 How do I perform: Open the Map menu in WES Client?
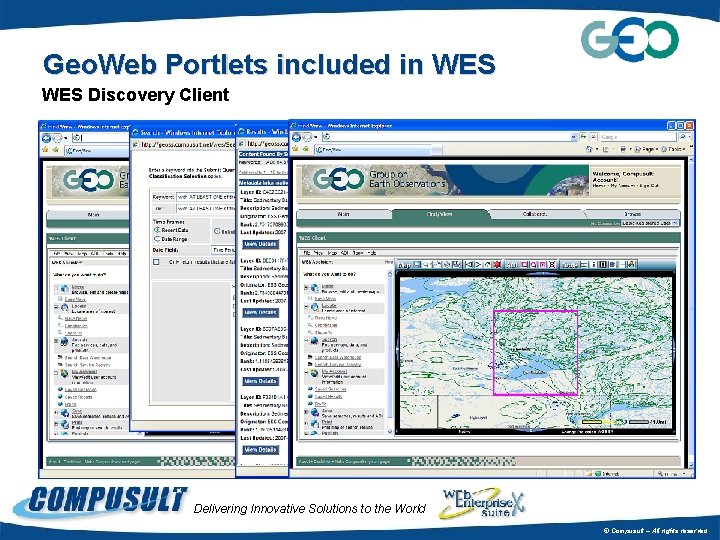pos(332,253)
